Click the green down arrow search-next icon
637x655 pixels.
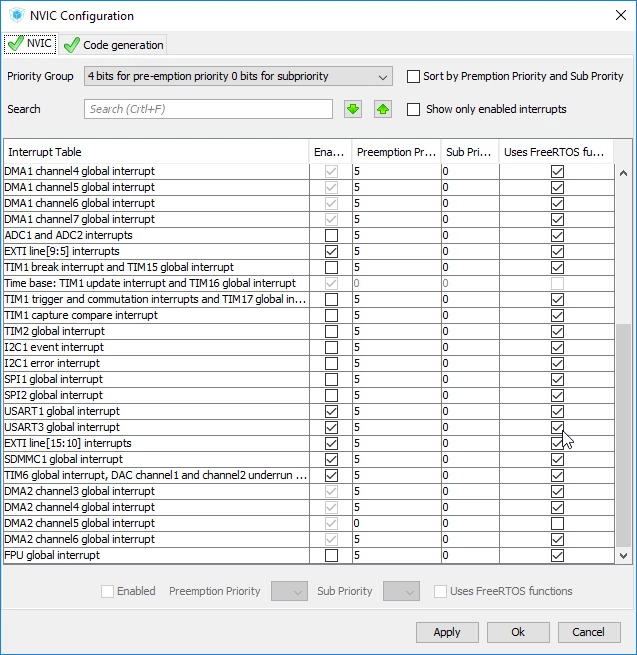coord(353,109)
